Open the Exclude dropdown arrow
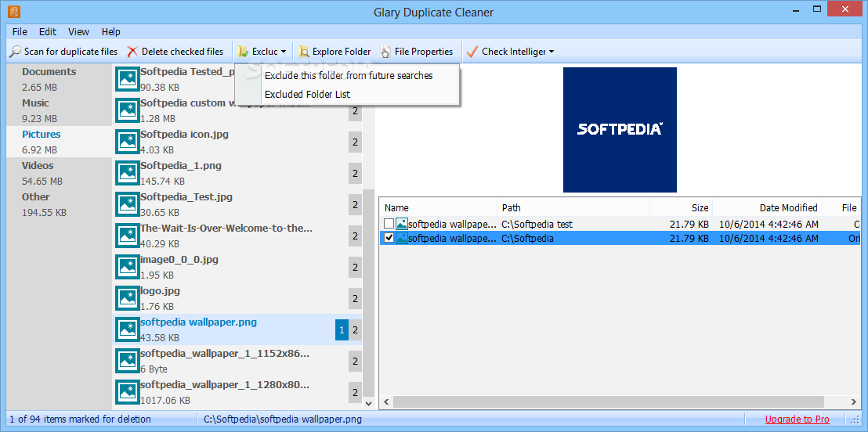This screenshot has width=868, height=432. [284, 52]
